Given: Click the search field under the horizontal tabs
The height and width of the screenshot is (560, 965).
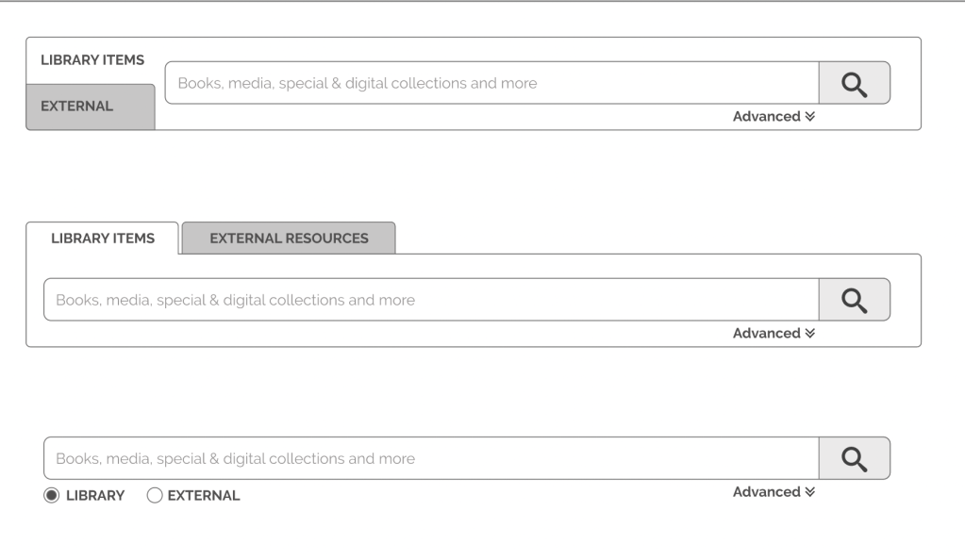Looking at the screenshot, I should pos(430,300).
